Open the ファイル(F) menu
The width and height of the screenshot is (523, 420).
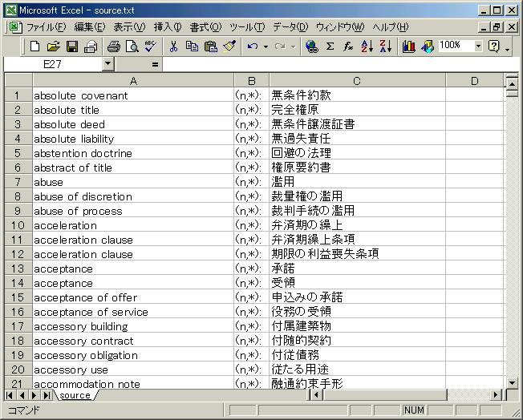pyautogui.click(x=46, y=27)
